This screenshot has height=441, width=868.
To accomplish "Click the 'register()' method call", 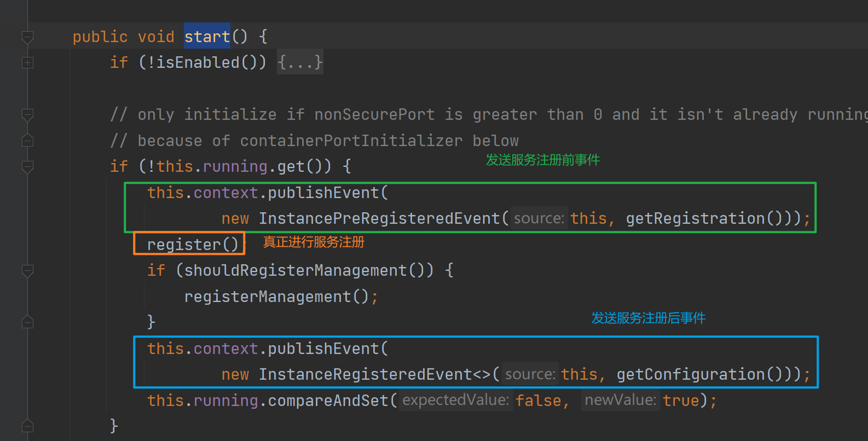I will (x=193, y=244).
